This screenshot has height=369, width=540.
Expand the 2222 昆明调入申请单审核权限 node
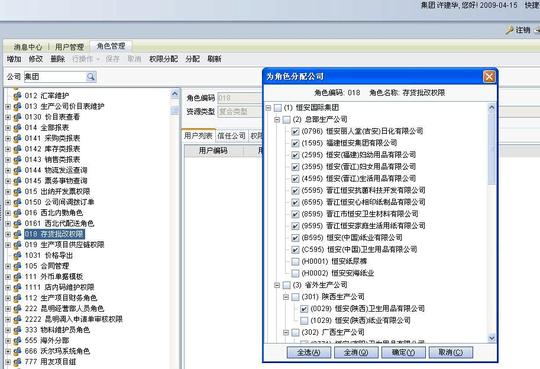click(8, 319)
